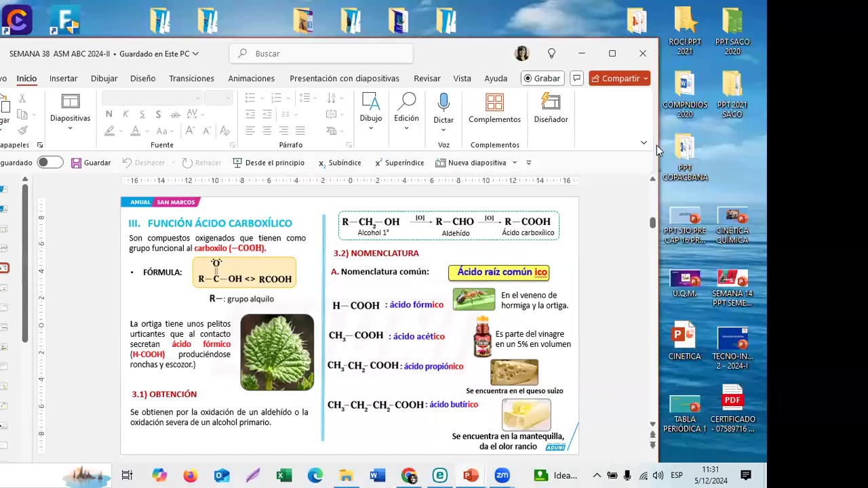Open the Insertar ribbon tab
The width and height of the screenshot is (868, 488).
click(63, 79)
